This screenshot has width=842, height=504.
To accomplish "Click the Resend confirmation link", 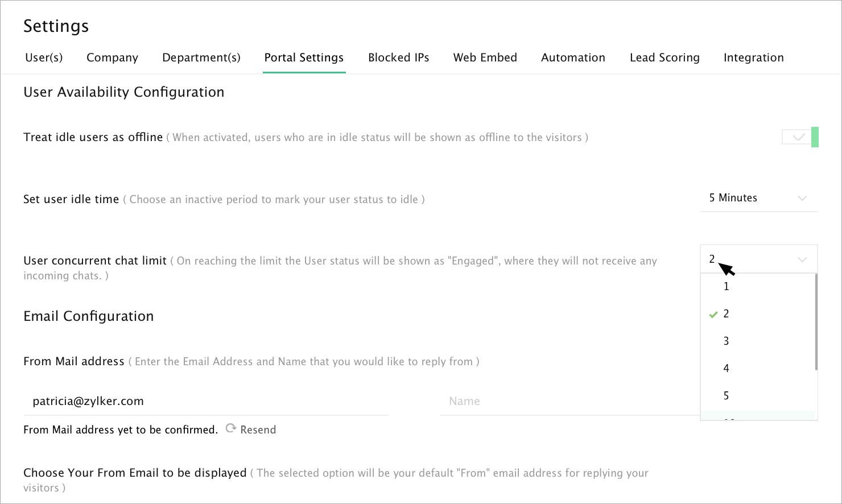I will click(258, 430).
